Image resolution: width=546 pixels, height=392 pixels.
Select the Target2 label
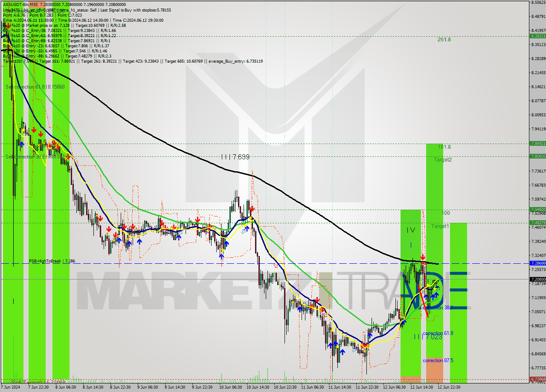point(443,159)
